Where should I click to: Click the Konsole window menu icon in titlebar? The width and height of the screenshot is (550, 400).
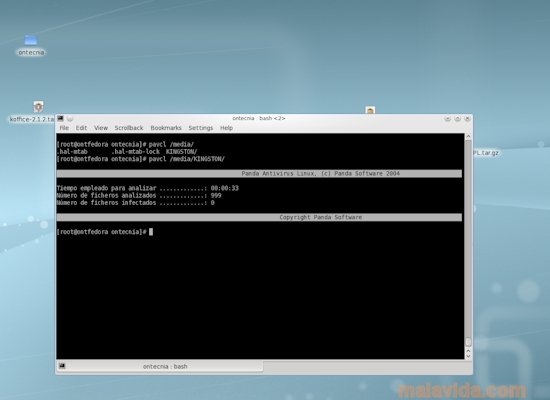coord(61,119)
